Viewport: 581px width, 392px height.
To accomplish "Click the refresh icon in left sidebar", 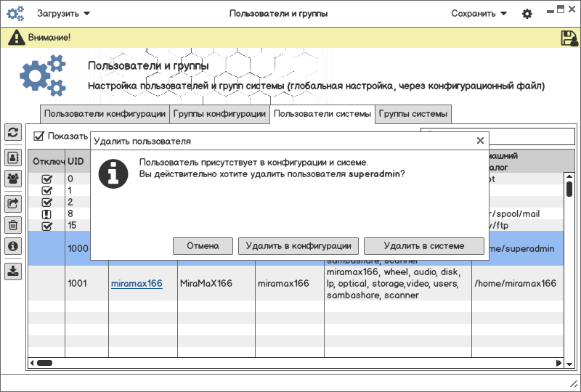I will pyautogui.click(x=13, y=132).
